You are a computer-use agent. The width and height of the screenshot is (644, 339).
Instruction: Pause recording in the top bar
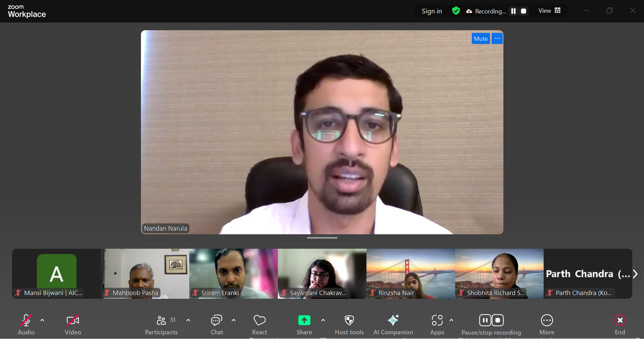click(x=513, y=11)
